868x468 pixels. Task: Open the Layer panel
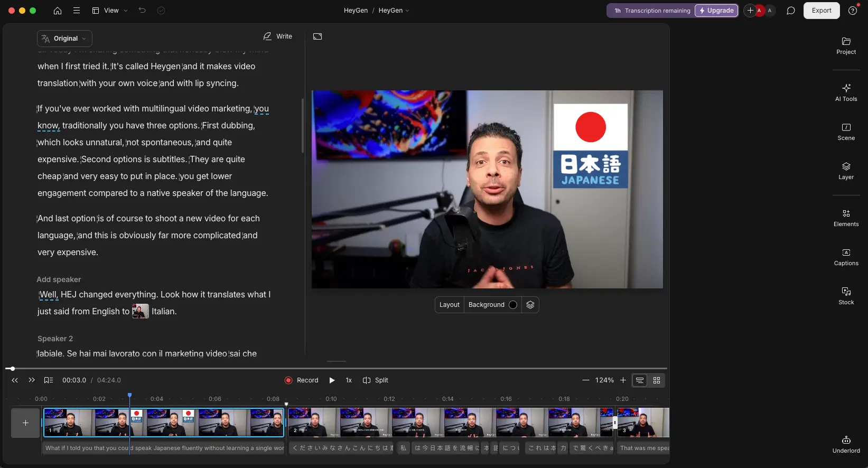(x=846, y=171)
